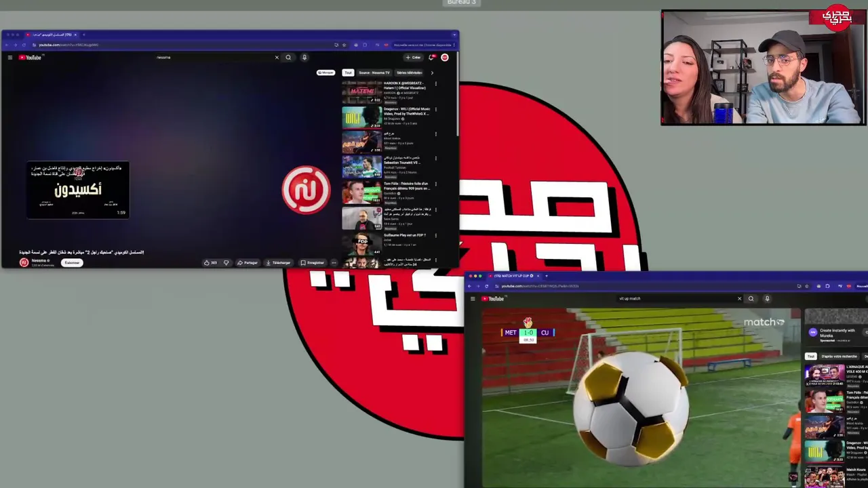
Task: Open more actions ellipsis under Nessma video
Action: pyautogui.click(x=334, y=263)
